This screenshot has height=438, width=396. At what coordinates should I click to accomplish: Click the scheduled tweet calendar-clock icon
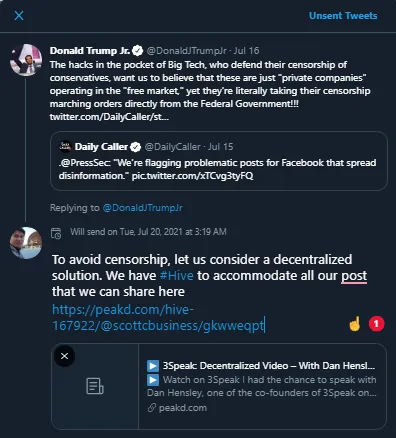(56, 233)
